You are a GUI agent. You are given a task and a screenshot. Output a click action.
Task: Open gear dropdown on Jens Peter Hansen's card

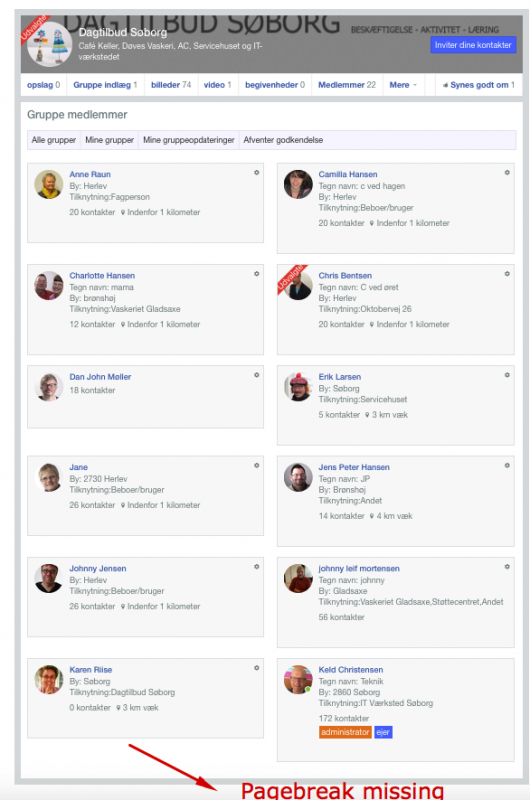point(507,465)
